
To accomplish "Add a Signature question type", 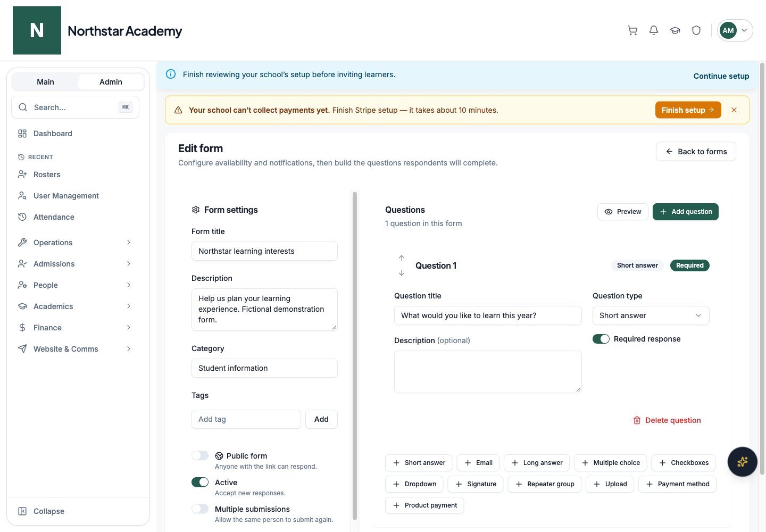I will click(x=476, y=484).
